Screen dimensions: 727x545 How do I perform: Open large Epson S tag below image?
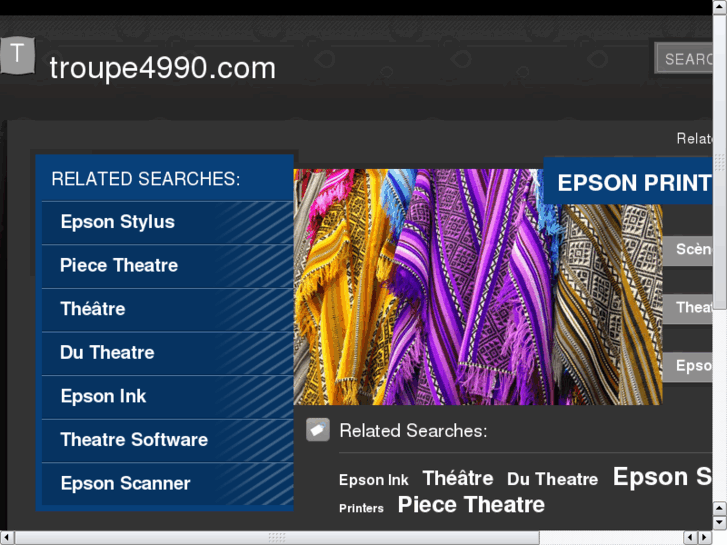click(663, 477)
